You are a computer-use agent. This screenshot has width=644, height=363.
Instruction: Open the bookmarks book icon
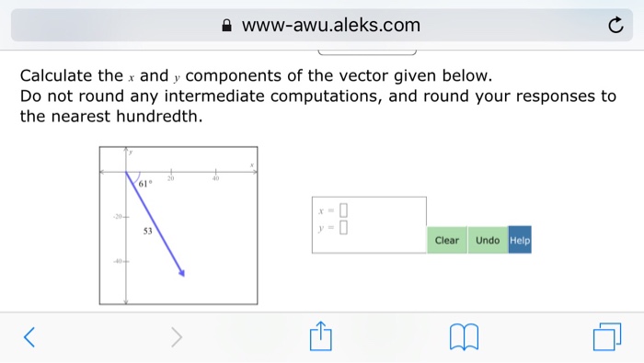click(x=464, y=337)
